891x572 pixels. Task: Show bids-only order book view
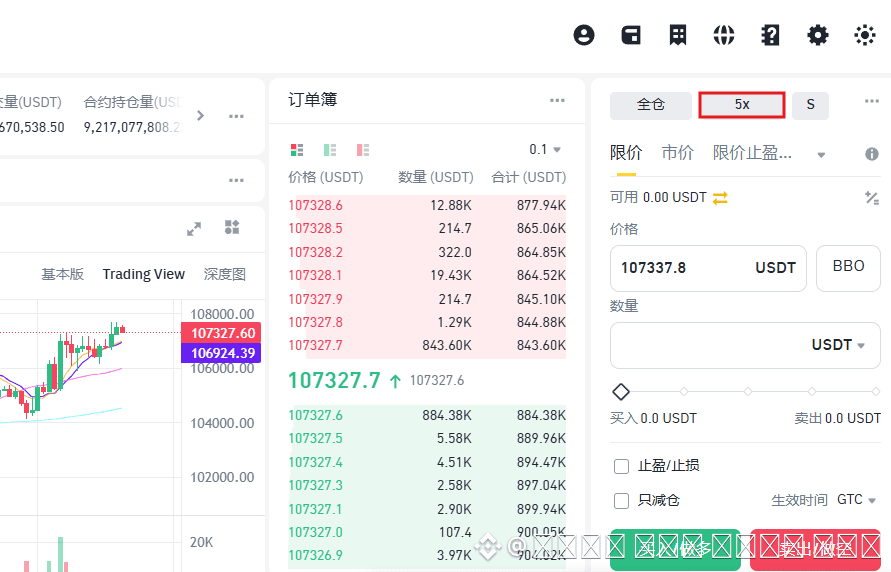330,150
